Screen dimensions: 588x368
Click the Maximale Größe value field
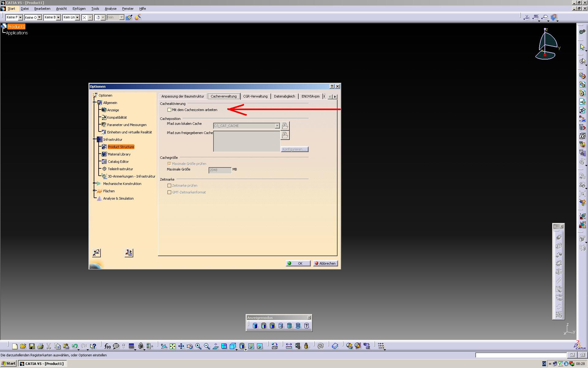point(220,170)
